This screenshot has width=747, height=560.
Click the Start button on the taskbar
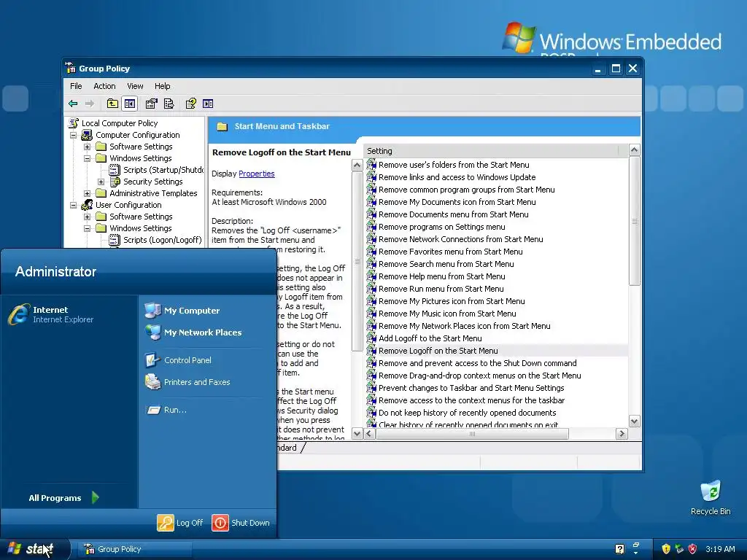(34, 549)
